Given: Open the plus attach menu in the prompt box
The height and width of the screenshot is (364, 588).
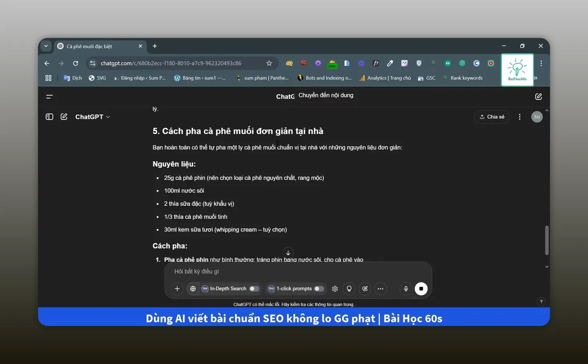Looking at the screenshot, I should click(177, 289).
